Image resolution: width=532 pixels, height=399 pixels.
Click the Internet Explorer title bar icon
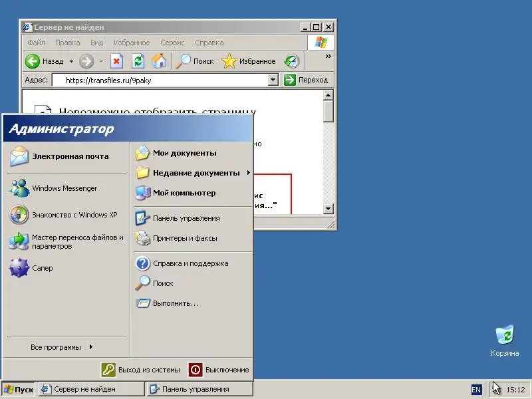point(27,27)
